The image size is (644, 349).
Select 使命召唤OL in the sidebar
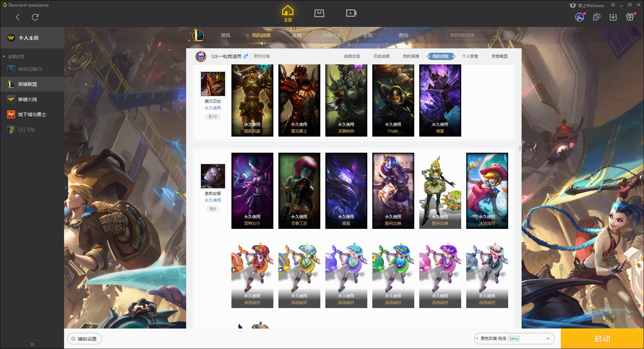[32, 69]
